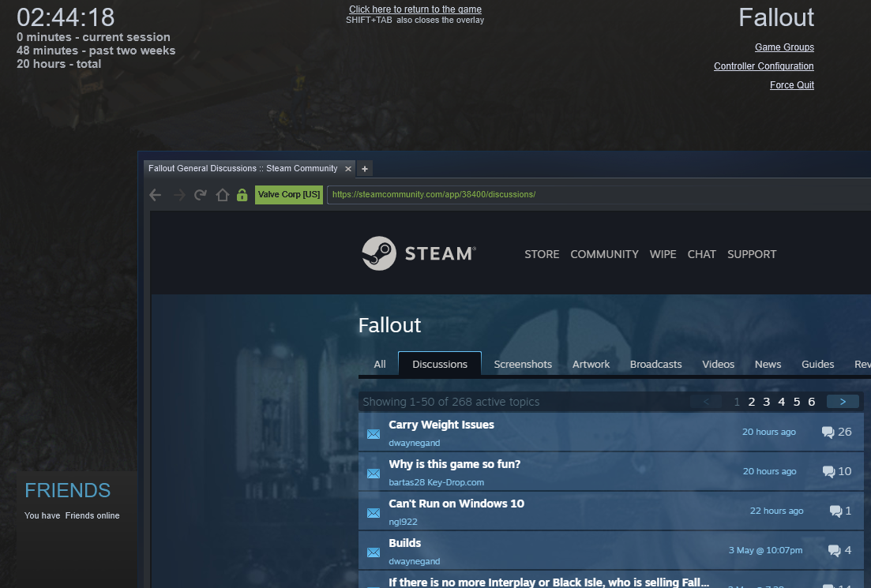871x588 pixels.
Task: Open a new browser tab
Action: (364, 169)
